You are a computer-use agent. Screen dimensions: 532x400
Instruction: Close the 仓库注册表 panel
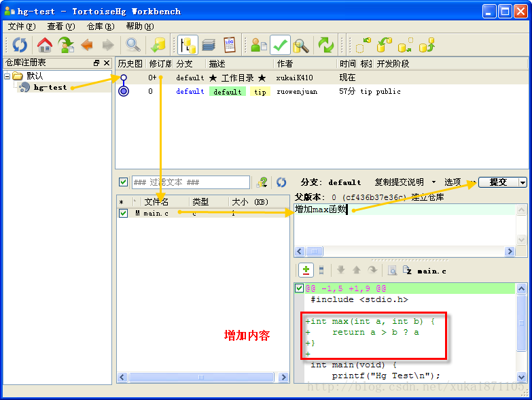(107, 63)
